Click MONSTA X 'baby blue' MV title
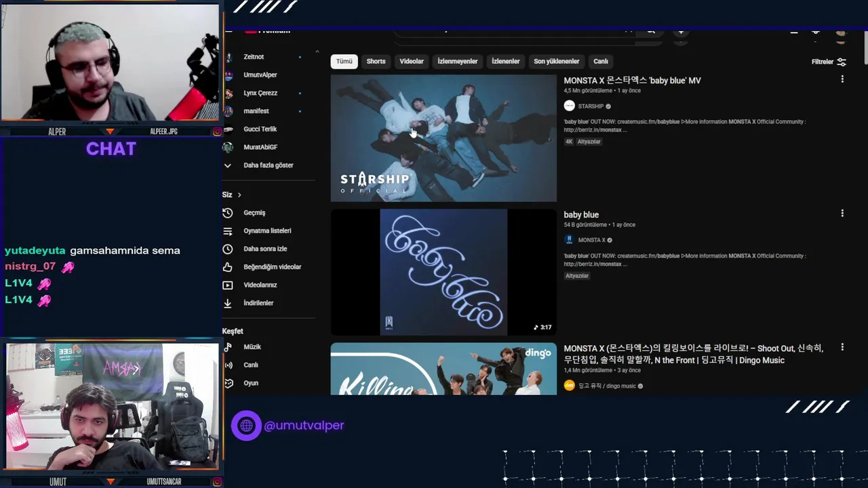This screenshot has width=868, height=488. (x=632, y=80)
